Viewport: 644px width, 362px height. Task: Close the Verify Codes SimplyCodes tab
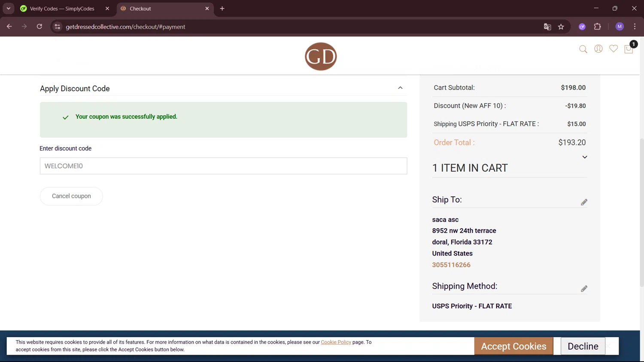[107, 9]
